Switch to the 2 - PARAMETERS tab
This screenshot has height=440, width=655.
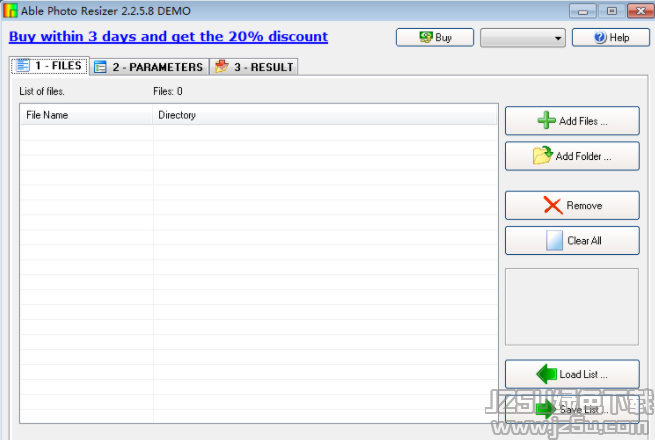click(x=149, y=67)
